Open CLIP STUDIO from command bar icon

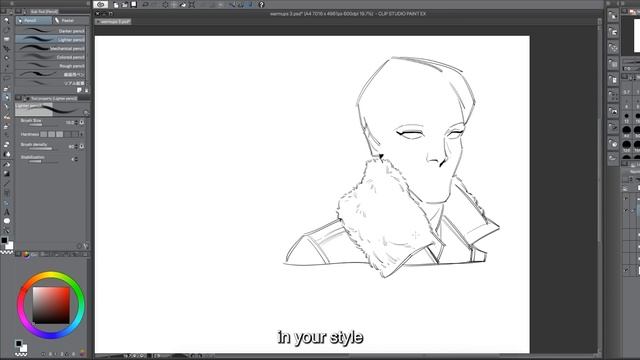tap(100, 4)
